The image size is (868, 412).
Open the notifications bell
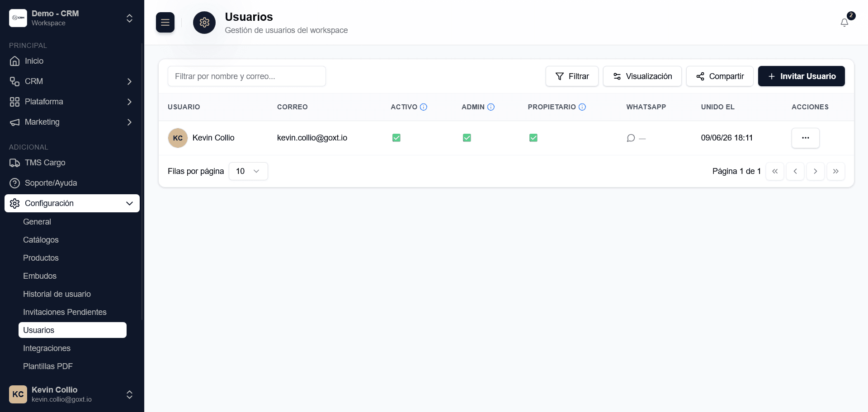tap(844, 23)
